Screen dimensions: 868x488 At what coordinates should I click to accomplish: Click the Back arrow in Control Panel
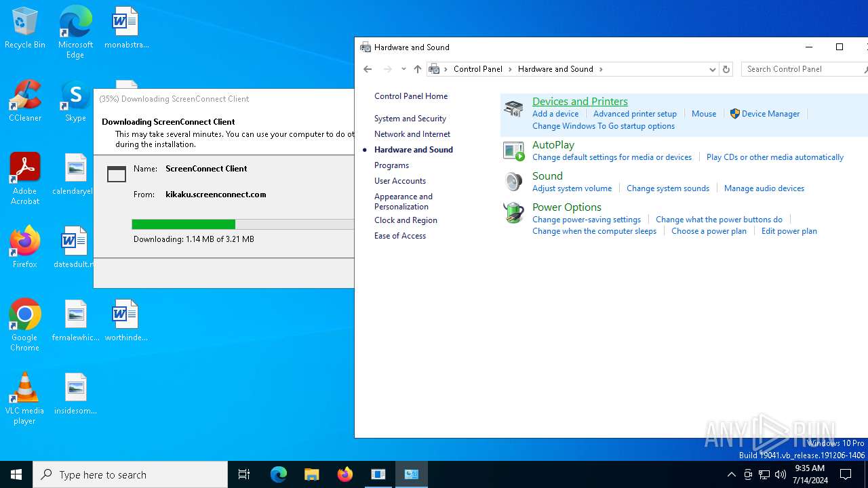click(368, 69)
